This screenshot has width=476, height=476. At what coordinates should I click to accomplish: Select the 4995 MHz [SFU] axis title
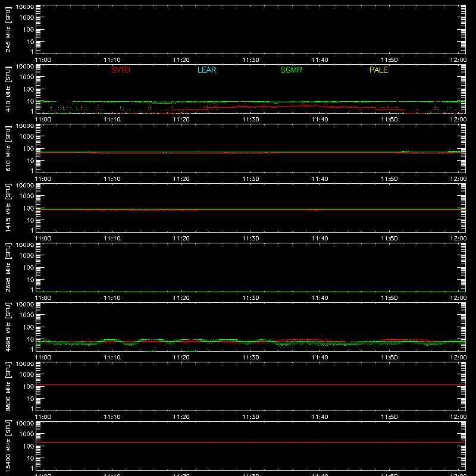click(x=8, y=327)
